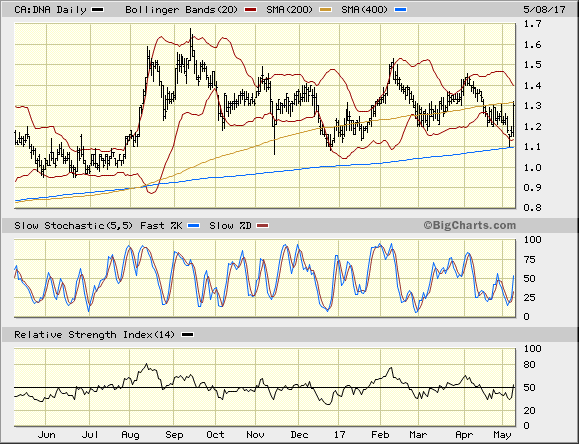The width and height of the screenshot is (579, 444).
Task: Click the BigCharts.com watermark link
Action: [x=469, y=225]
